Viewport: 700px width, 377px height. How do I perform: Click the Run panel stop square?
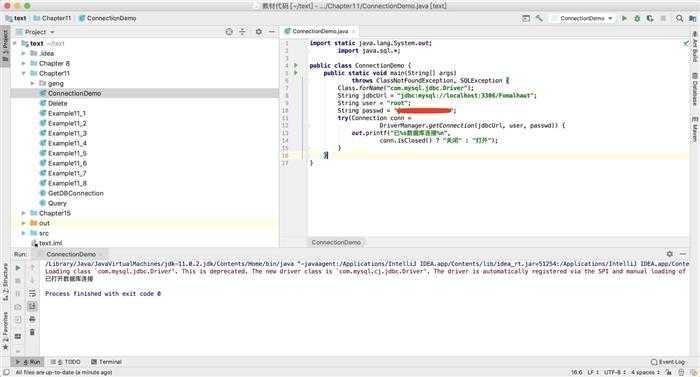[x=18, y=281]
